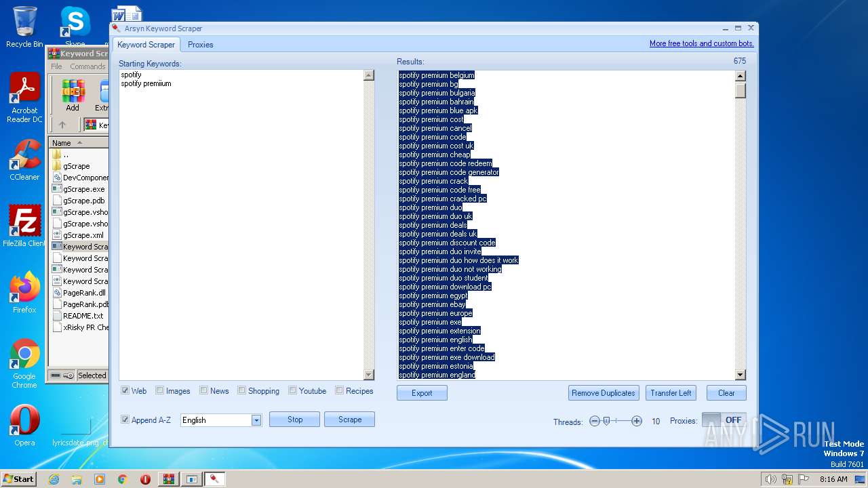Click the Opera taskbar icon
868x488 pixels.
(145, 479)
